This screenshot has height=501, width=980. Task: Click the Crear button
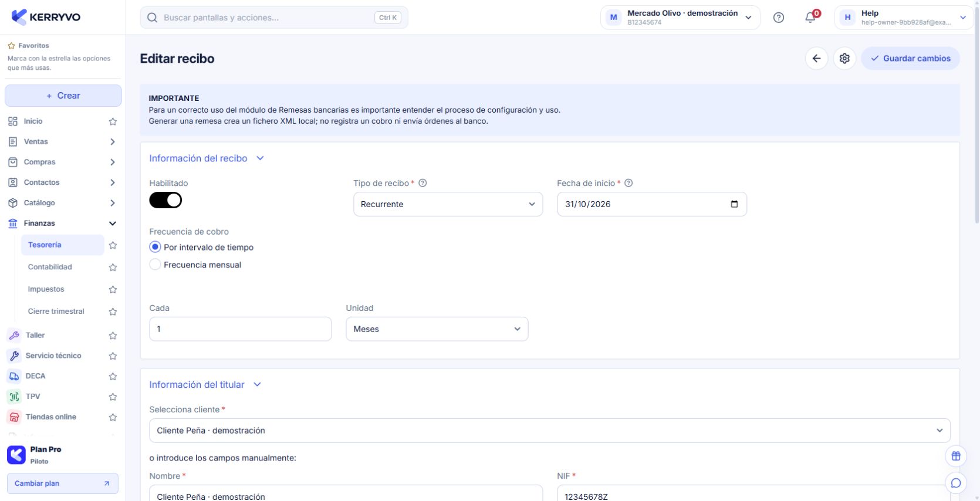coord(63,96)
